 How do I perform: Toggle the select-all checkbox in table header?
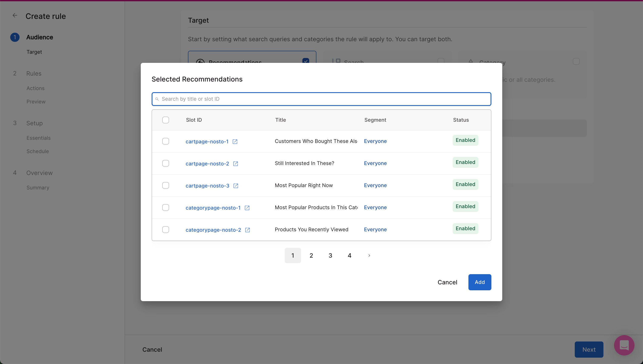point(165,120)
